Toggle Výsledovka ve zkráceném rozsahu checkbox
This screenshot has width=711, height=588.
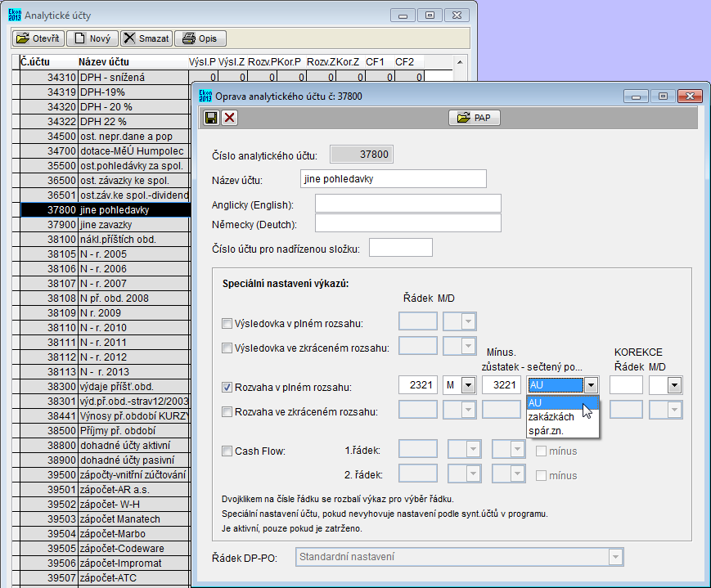click(x=227, y=348)
